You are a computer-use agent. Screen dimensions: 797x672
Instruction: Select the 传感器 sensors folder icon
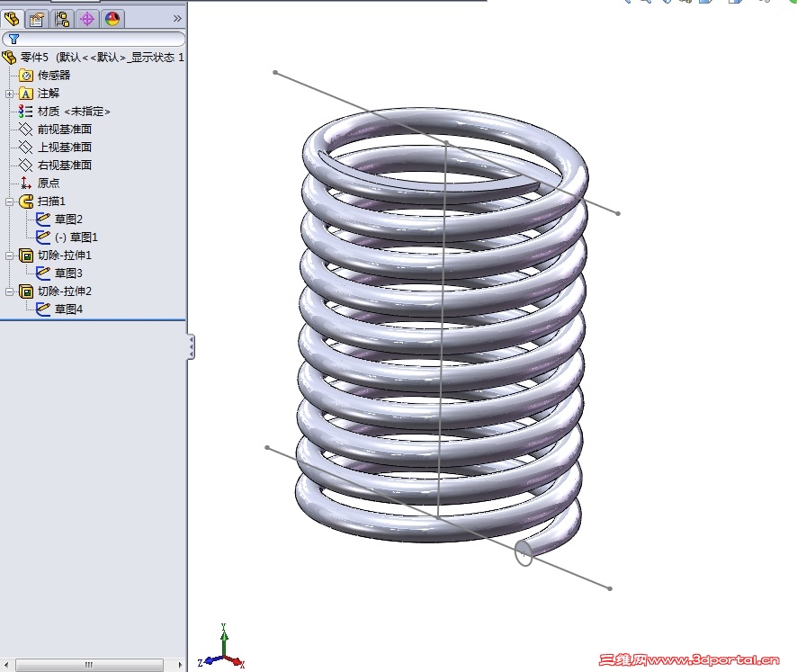click(x=26, y=76)
